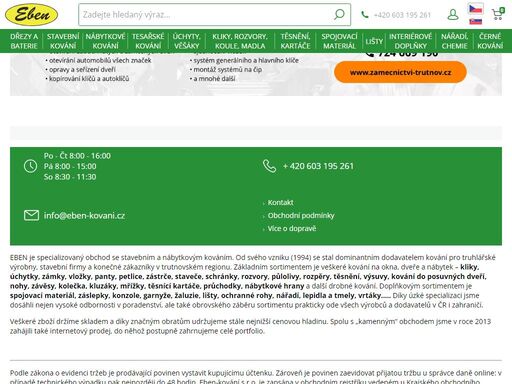Screen dimensions: 512x384
Task: Click the footer envelope icon
Action: [31, 215]
